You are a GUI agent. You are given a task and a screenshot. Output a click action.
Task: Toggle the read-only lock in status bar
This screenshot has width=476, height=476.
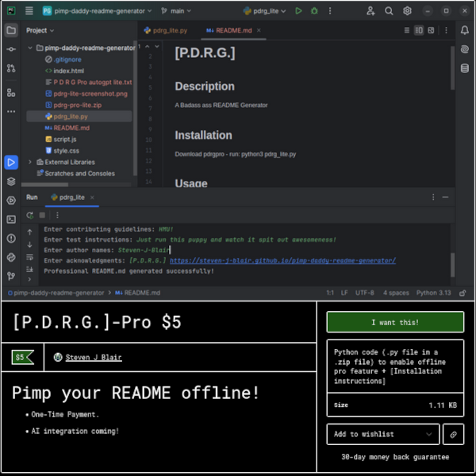tap(463, 293)
